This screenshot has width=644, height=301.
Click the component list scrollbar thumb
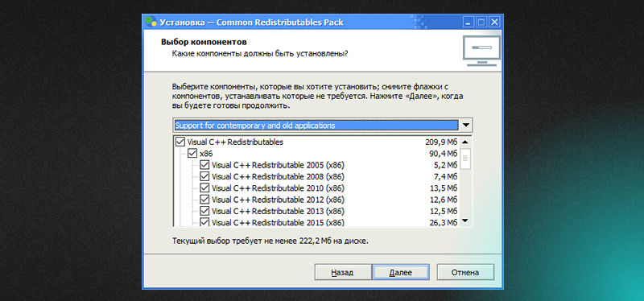[x=465, y=159]
